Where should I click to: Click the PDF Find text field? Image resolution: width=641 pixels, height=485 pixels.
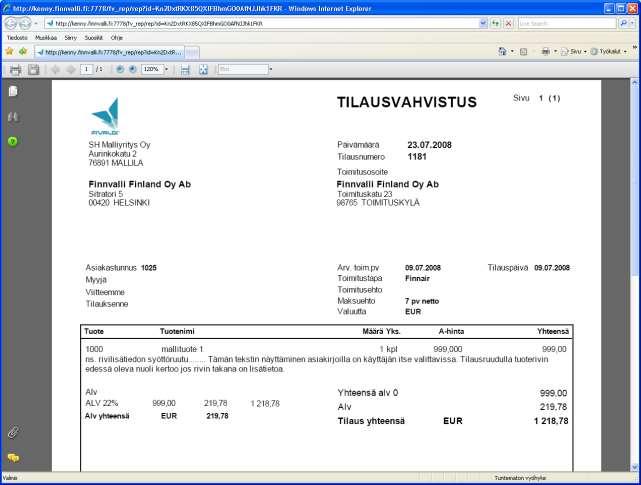pyautogui.click(x=243, y=70)
